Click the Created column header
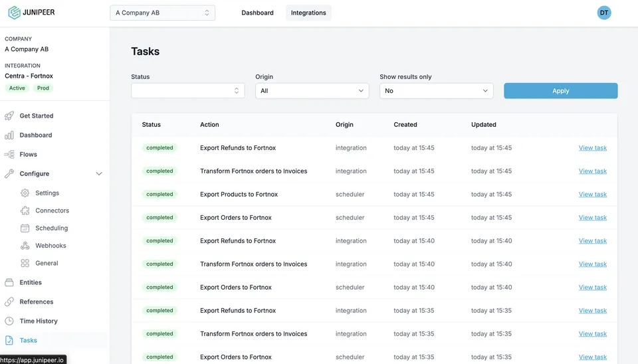The width and height of the screenshot is (638, 364). (405, 124)
